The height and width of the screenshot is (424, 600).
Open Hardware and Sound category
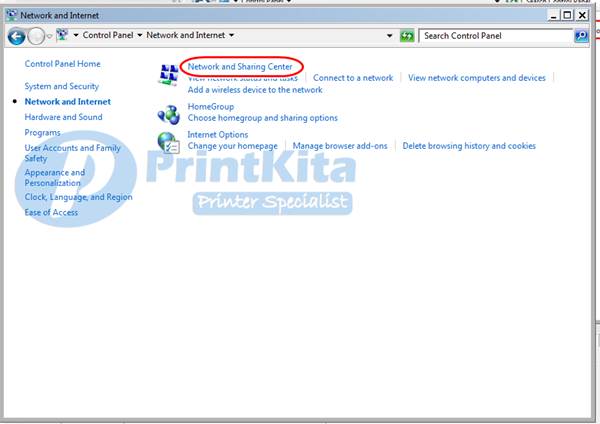click(x=63, y=117)
